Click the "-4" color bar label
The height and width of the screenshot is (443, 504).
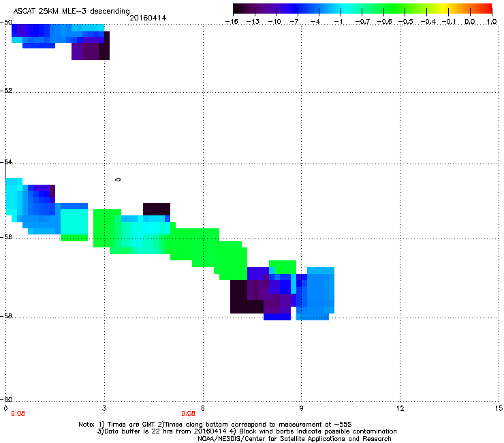tap(315, 22)
